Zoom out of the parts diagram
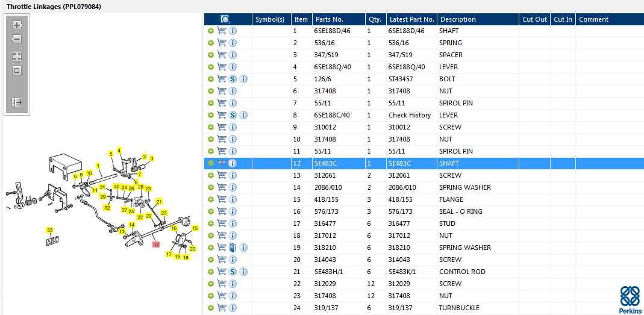This screenshot has width=644, height=315. (x=17, y=39)
